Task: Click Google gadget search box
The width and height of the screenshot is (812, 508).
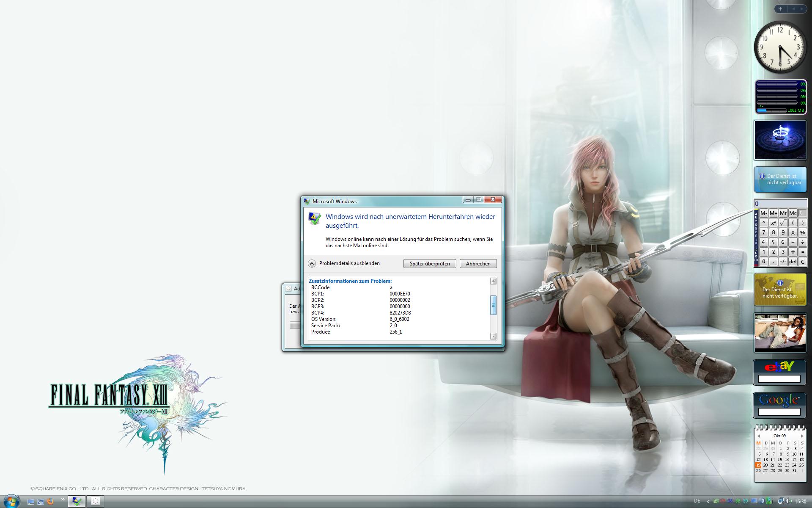Action: (779, 411)
